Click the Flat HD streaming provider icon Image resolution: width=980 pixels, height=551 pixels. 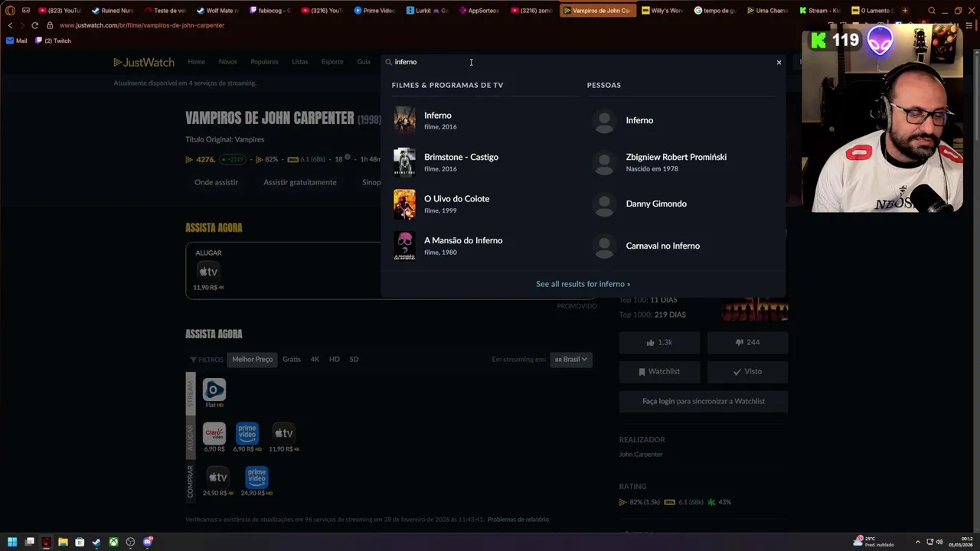click(214, 390)
